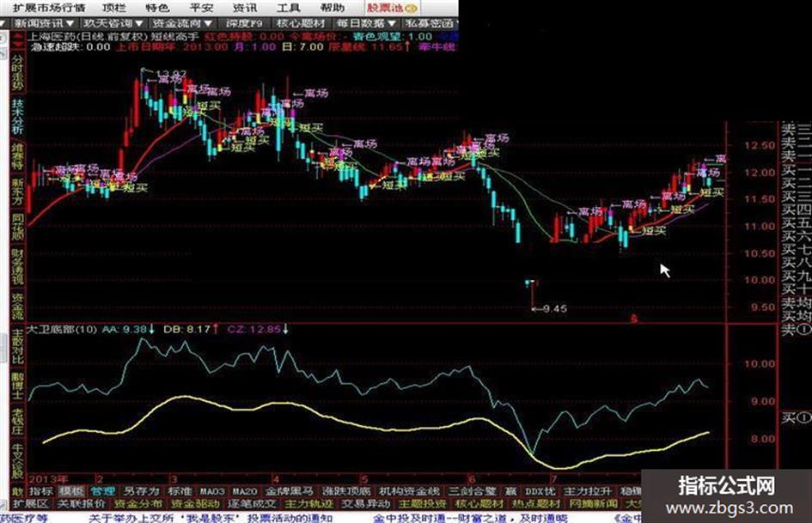This screenshot has height=523, width=812.
Task: Expand the 新闻资讯 dropdown
Action: (x=44, y=23)
